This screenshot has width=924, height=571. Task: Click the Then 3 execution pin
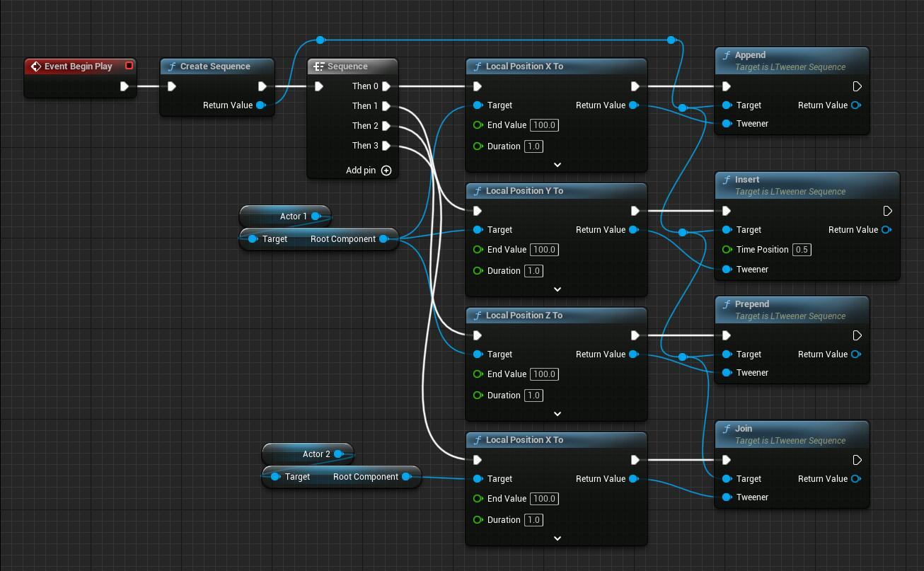(x=386, y=146)
